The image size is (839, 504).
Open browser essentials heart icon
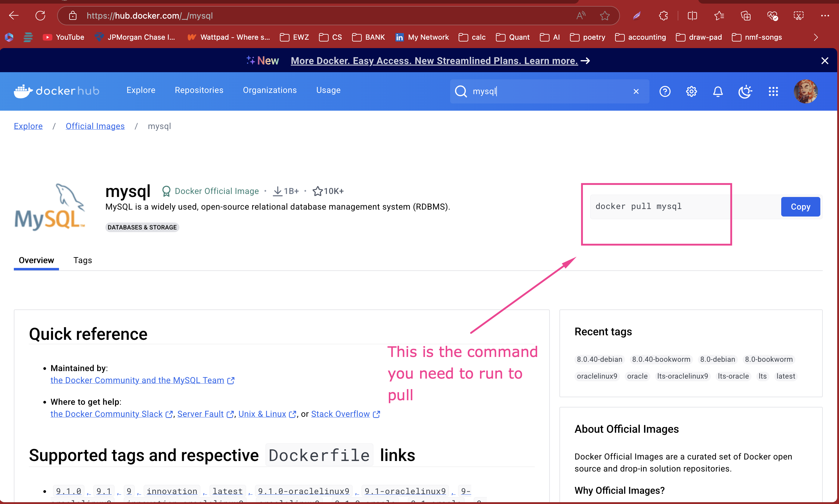[772, 16]
